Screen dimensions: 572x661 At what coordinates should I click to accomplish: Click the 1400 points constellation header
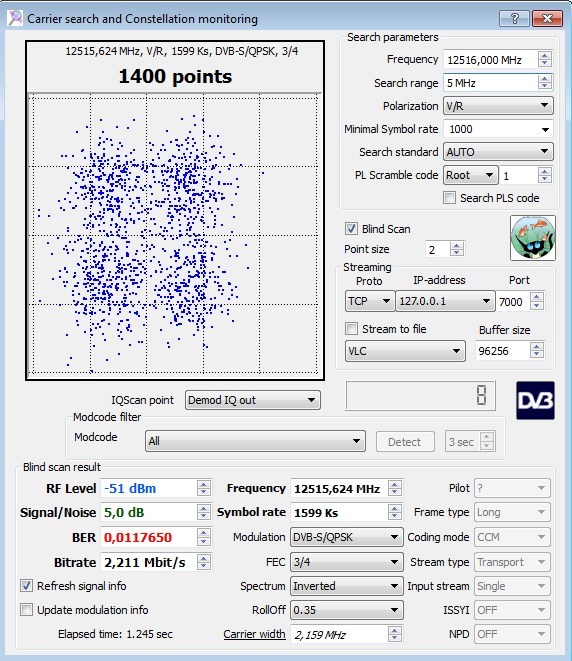(175, 77)
